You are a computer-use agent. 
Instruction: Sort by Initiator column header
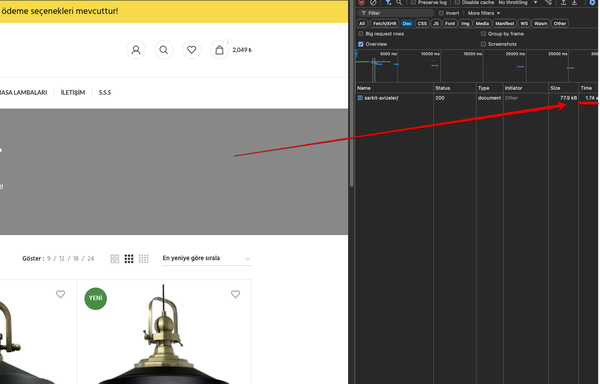[526, 88]
